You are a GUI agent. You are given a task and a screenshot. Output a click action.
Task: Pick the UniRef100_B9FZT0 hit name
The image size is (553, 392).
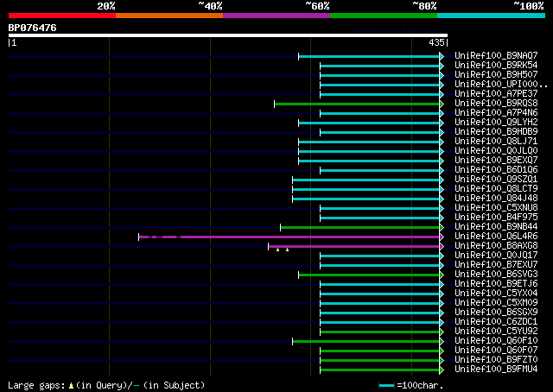(x=496, y=360)
